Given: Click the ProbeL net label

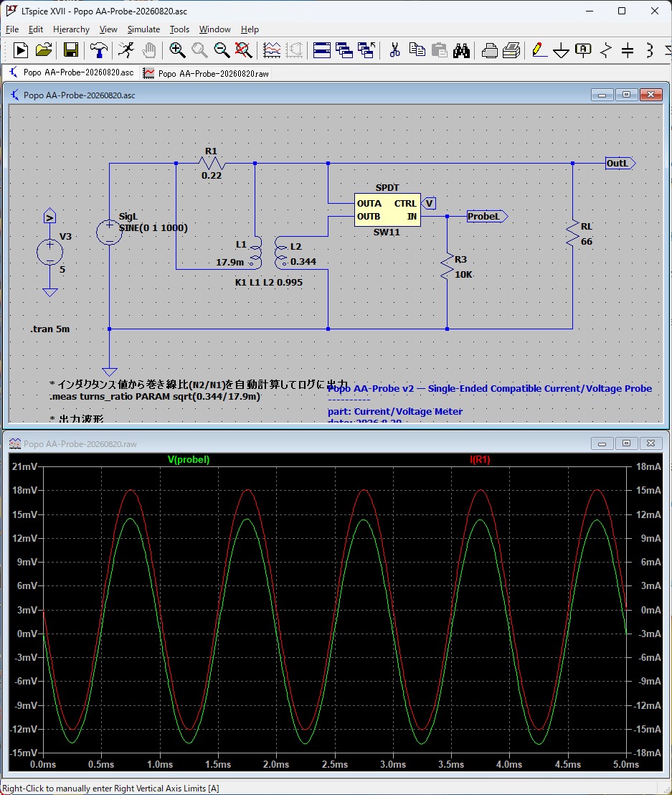Looking at the screenshot, I should 487,217.
